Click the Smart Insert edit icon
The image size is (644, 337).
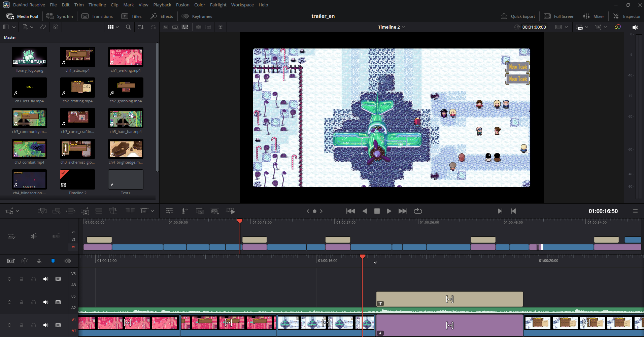pos(42,211)
